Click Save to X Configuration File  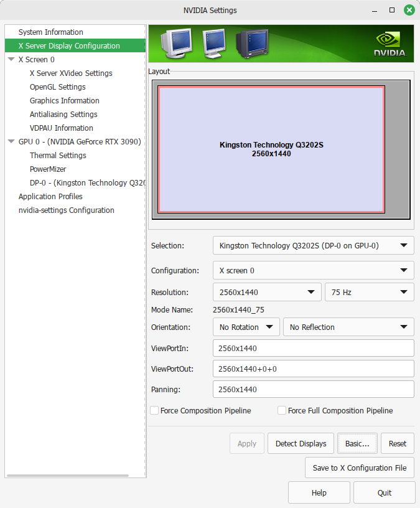pos(360,468)
